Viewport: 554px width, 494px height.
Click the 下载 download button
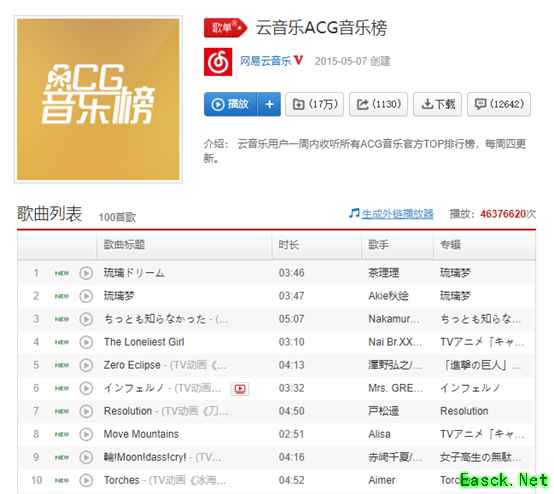[x=437, y=104]
